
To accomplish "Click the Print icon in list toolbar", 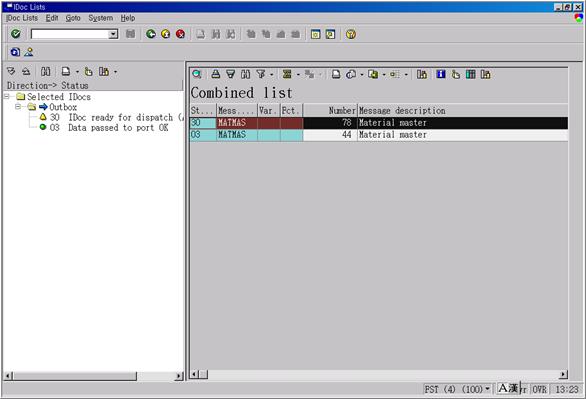I will [x=336, y=74].
